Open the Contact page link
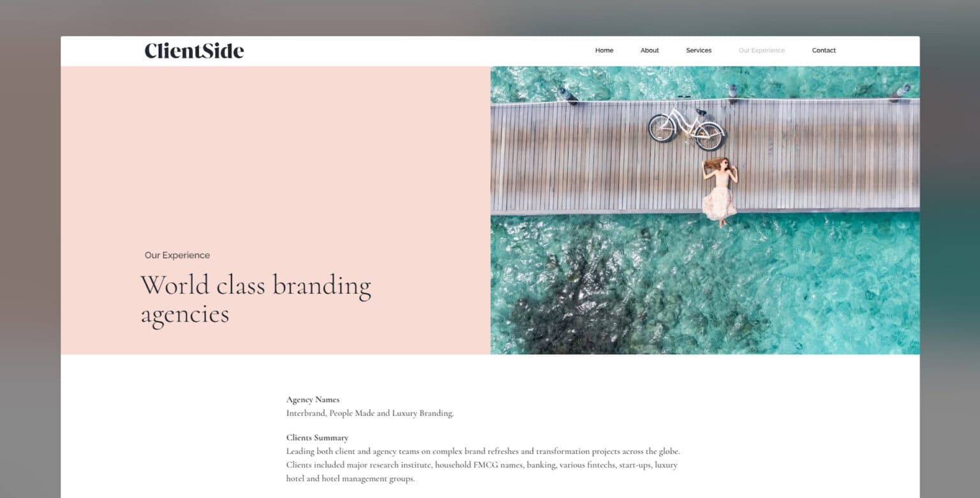980x498 pixels. pyautogui.click(x=824, y=50)
